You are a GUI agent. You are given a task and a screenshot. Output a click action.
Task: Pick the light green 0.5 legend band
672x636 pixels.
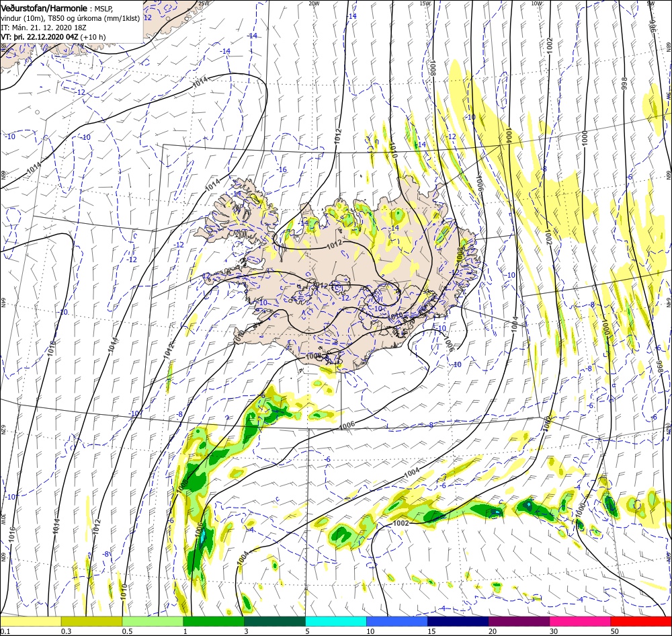[153, 621]
